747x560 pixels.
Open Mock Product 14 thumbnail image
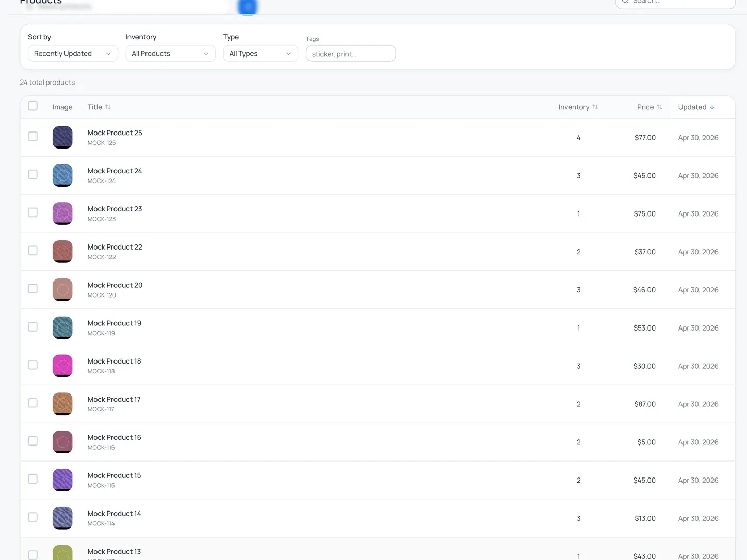pyautogui.click(x=62, y=518)
